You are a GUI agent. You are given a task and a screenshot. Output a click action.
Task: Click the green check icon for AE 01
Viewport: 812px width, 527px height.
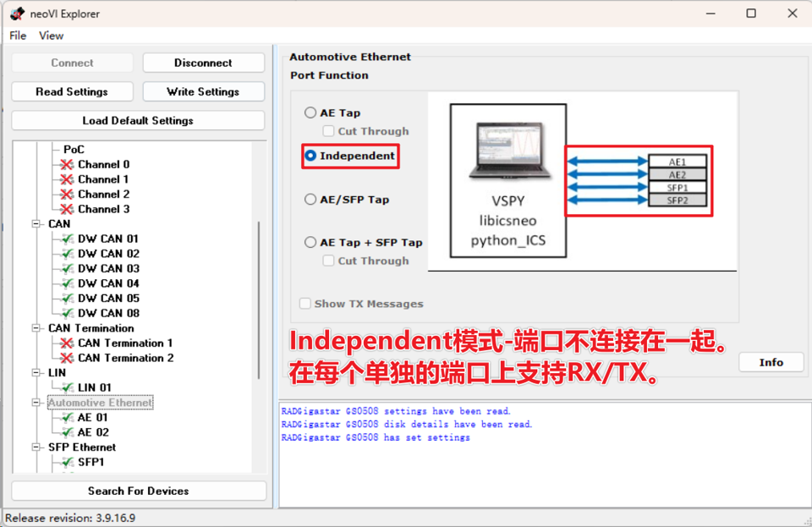tap(68, 418)
